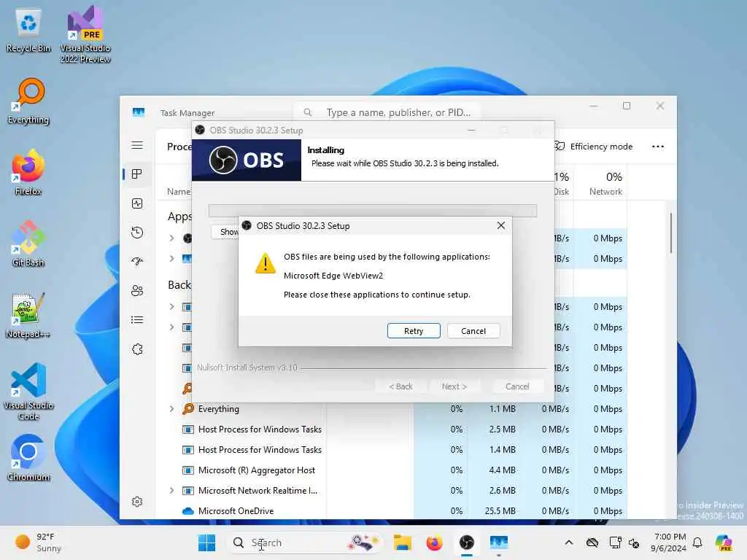Viewport: 747px width, 560px height.
Task: Open App history page in Task Manager
Action: pos(137,233)
